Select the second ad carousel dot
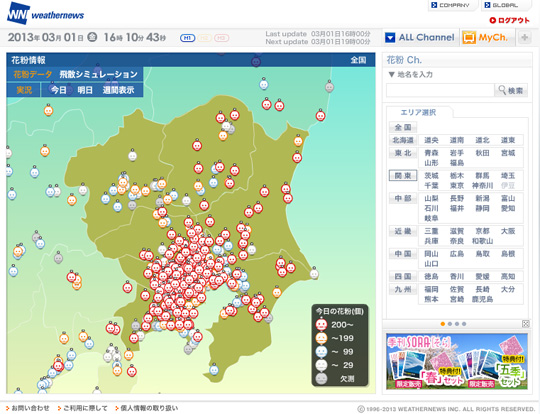Image resolution: width=540 pixels, height=414 pixels. pyautogui.click(x=450, y=324)
